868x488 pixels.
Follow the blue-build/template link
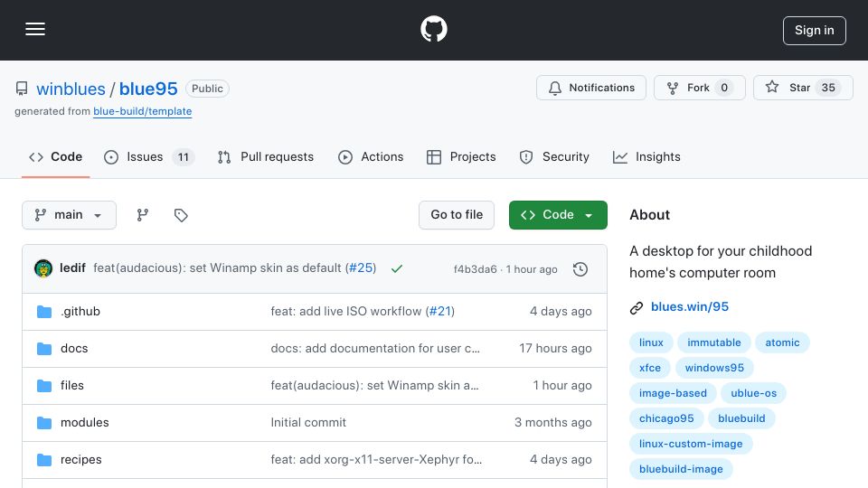(x=142, y=111)
